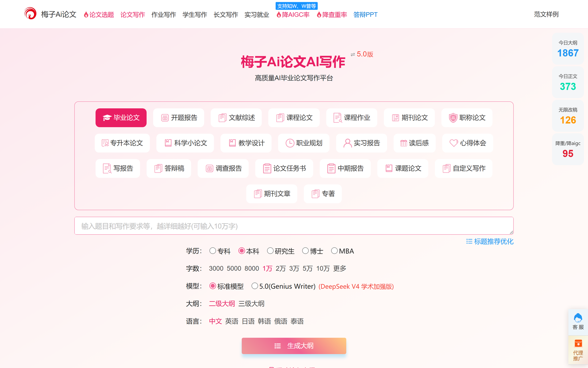Viewport: 588px width, 368px height.
Task: Choose the 文献综述 document type
Action: [236, 118]
